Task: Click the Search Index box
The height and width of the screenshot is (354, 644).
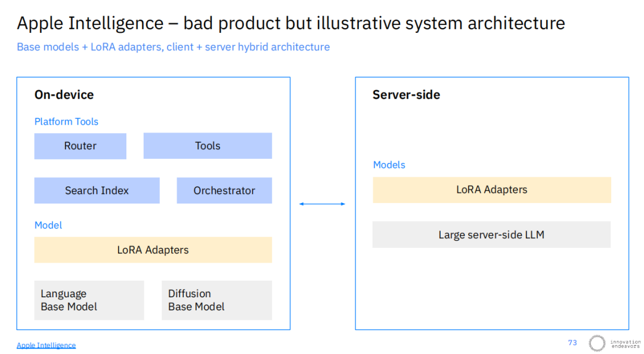Action: pyautogui.click(x=97, y=190)
